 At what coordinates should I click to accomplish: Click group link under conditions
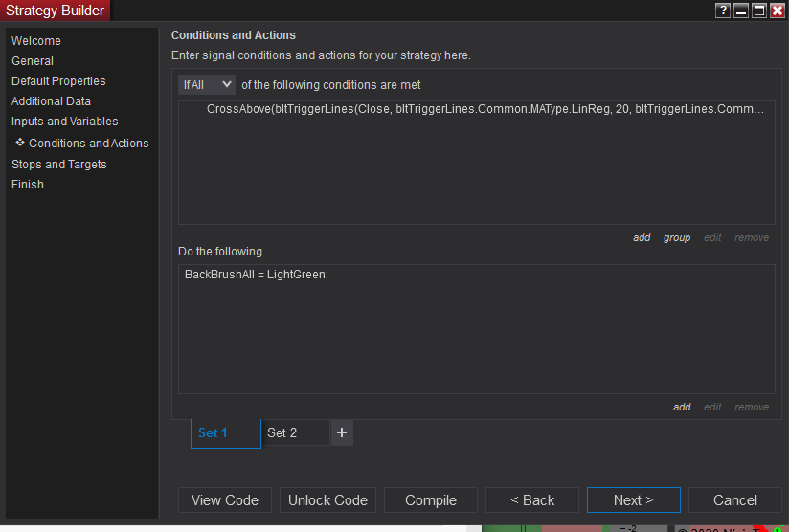tap(677, 237)
